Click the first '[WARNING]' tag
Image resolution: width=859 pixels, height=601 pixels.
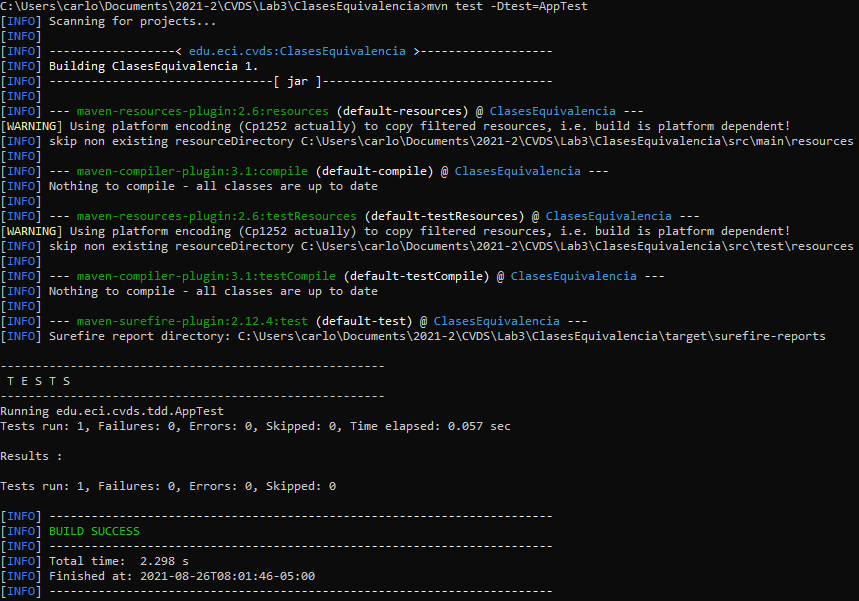point(31,127)
